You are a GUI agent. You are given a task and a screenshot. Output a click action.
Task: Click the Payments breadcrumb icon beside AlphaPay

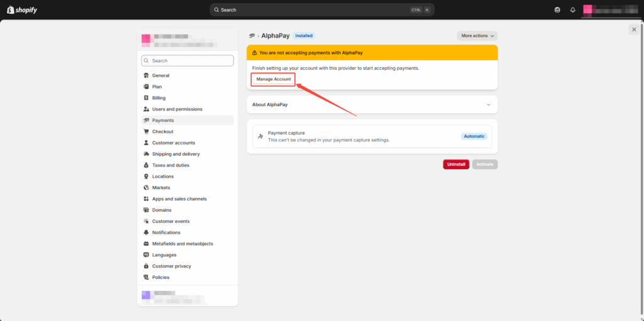(x=252, y=36)
